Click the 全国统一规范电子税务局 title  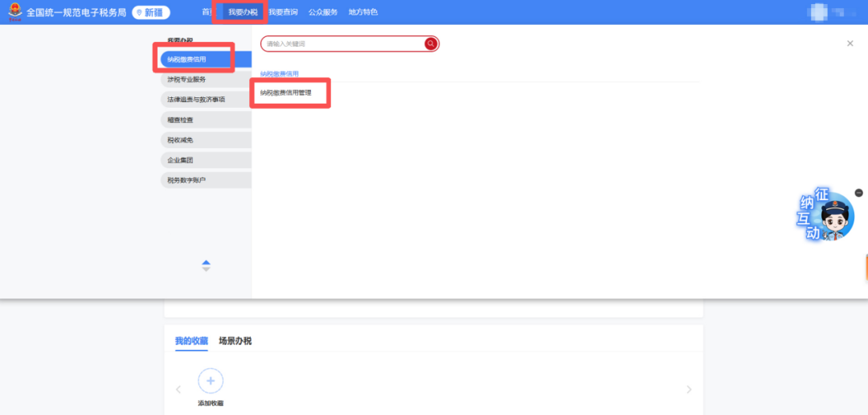(x=77, y=12)
